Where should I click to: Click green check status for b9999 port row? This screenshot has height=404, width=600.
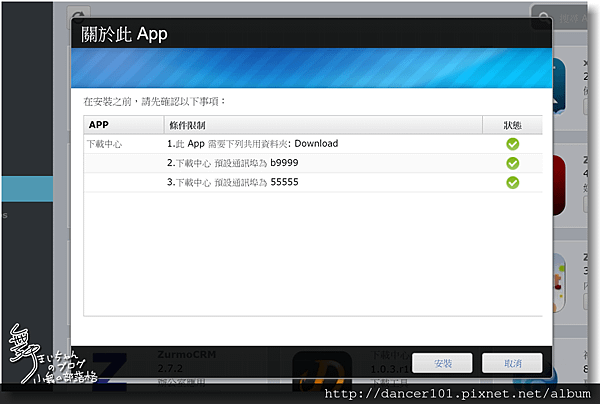coord(512,163)
